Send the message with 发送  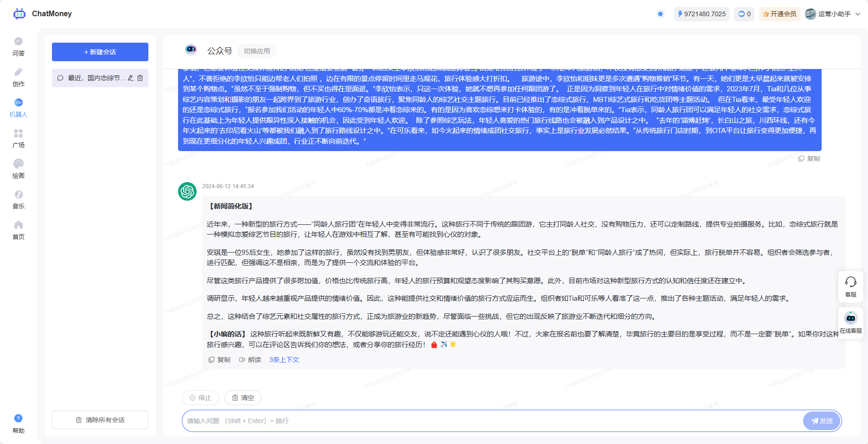tap(822, 421)
